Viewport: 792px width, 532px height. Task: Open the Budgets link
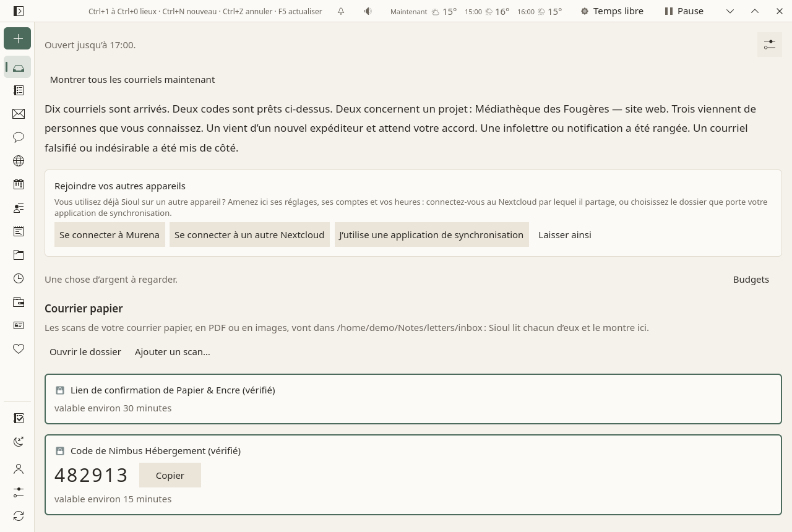[x=751, y=279]
